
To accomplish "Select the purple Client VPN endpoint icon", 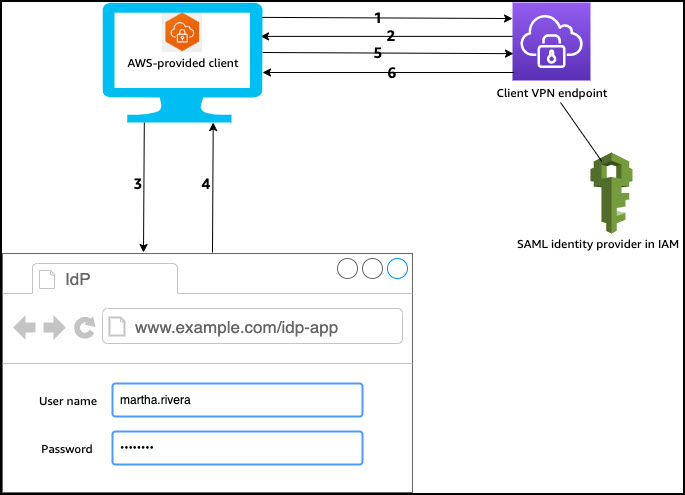I will (553, 41).
